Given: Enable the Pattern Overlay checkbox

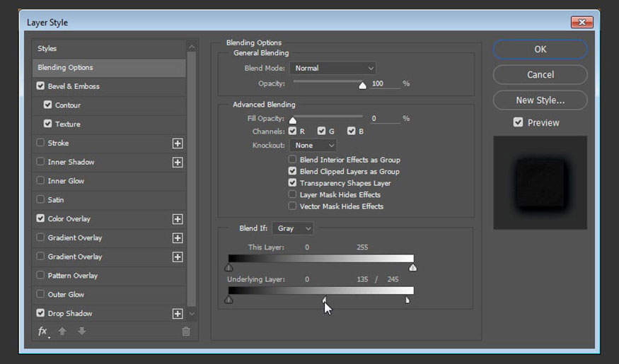Looking at the screenshot, I should pyautogui.click(x=40, y=275).
